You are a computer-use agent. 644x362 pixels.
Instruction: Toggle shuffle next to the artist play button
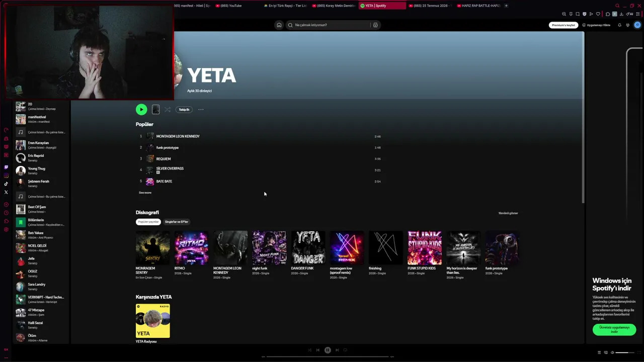click(x=168, y=110)
